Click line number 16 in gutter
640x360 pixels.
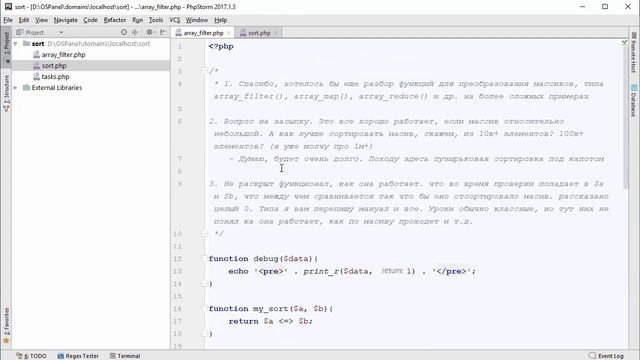pyautogui.click(x=178, y=309)
